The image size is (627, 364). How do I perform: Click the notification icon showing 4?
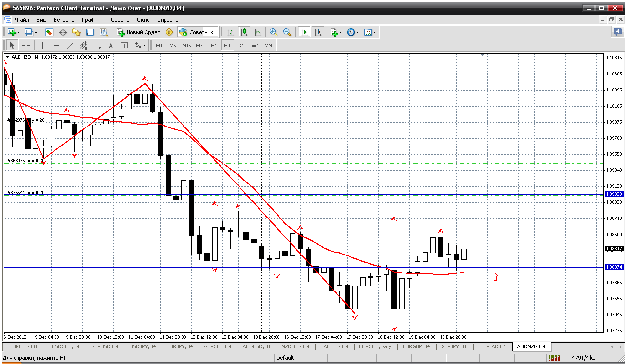pos(618,32)
